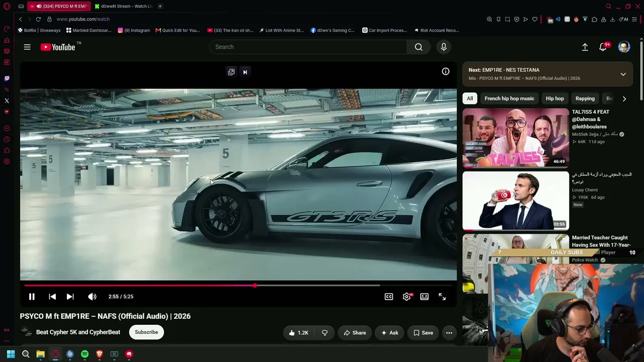Open the YouTube guide hamburger menu
This screenshot has width=644, height=362.
point(27,47)
